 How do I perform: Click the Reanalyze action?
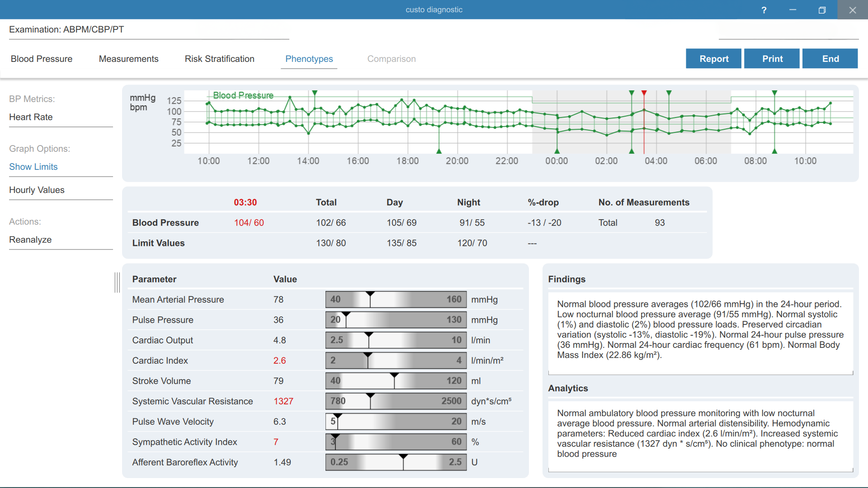coord(30,239)
